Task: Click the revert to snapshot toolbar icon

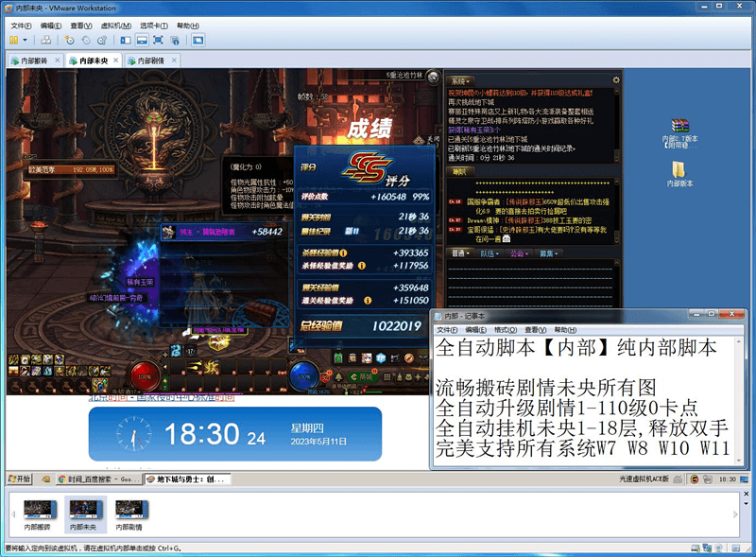Action: (x=86, y=40)
